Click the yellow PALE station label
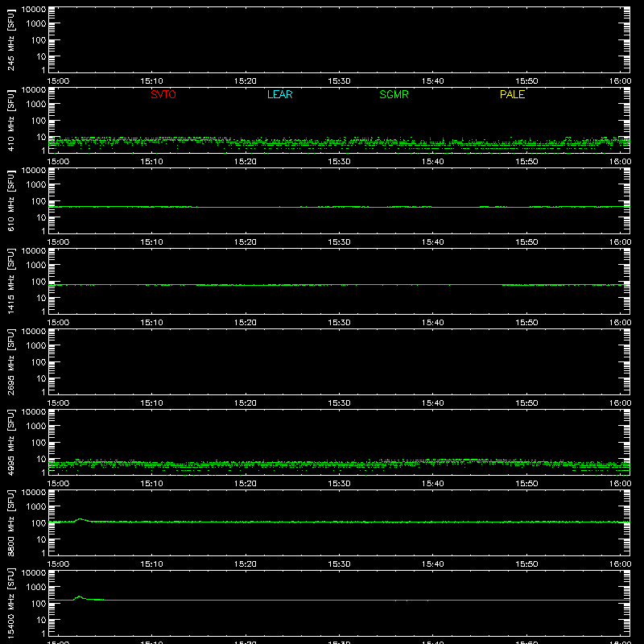Viewport: 644px width, 644px height. point(512,94)
